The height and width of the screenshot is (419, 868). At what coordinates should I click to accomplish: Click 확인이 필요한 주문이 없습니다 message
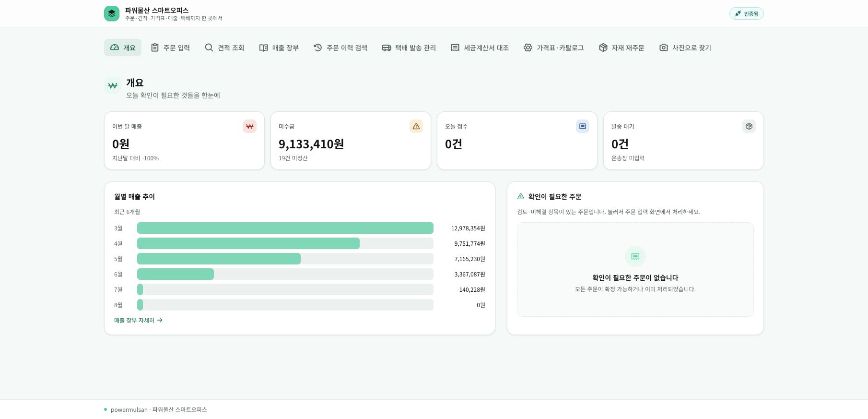pyautogui.click(x=635, y=277)
